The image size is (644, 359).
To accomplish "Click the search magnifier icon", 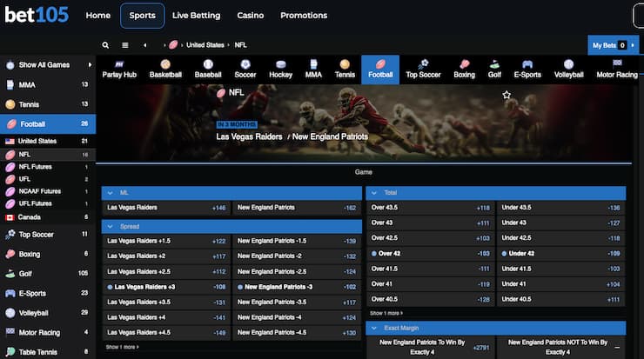I will pos(105,45).
